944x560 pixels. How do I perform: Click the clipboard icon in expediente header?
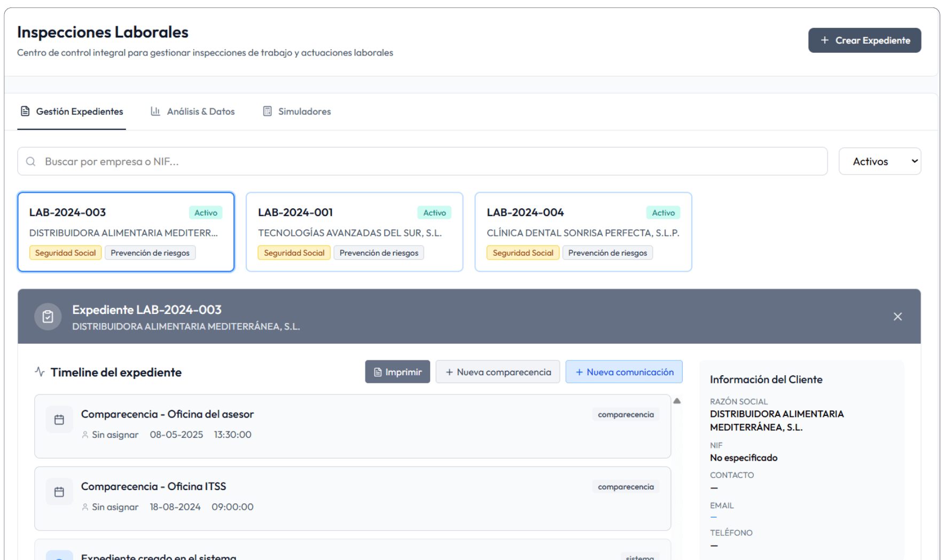click(48, 317)
